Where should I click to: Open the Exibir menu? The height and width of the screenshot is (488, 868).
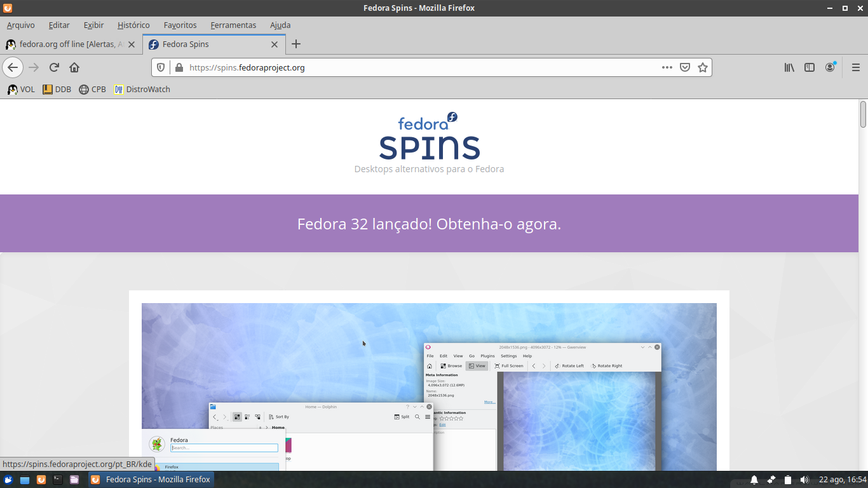click(x=93, y=25)
